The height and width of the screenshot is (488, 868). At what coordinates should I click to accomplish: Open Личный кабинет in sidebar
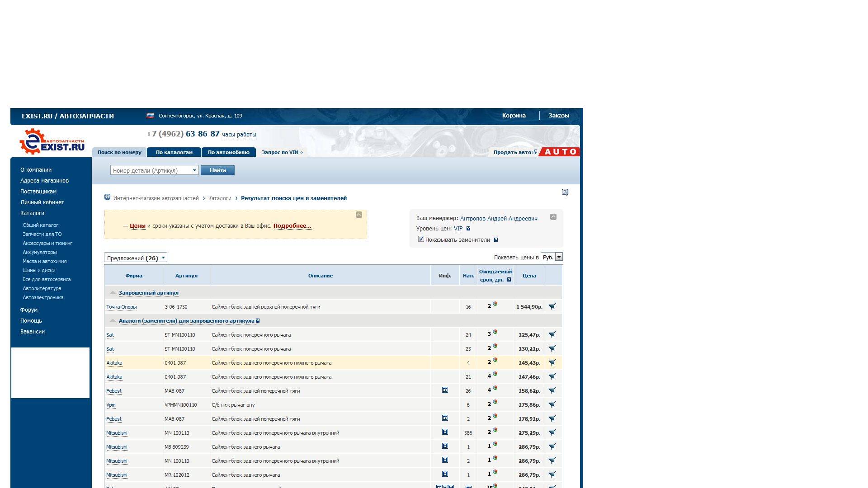click(x=42, y=202)
